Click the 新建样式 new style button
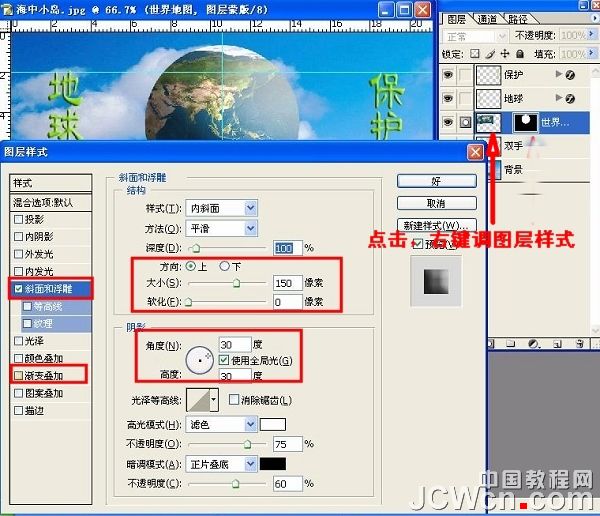Screen dimensions: 600x516 tap(437, 225)
